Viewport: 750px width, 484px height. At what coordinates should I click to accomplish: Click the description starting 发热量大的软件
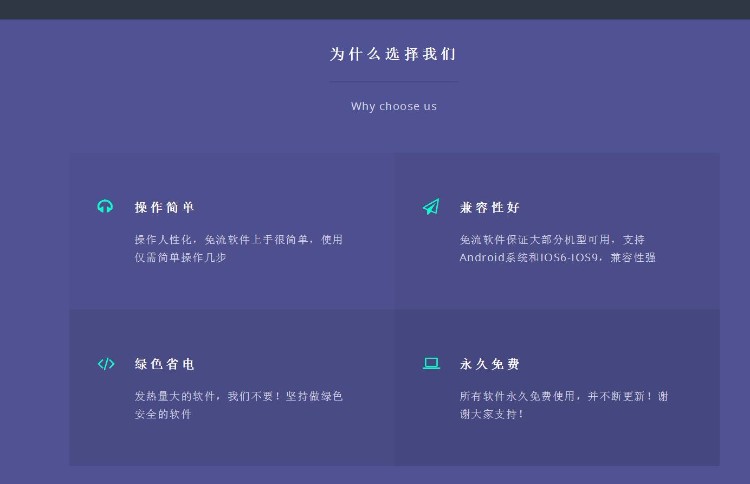click(239, 405)
